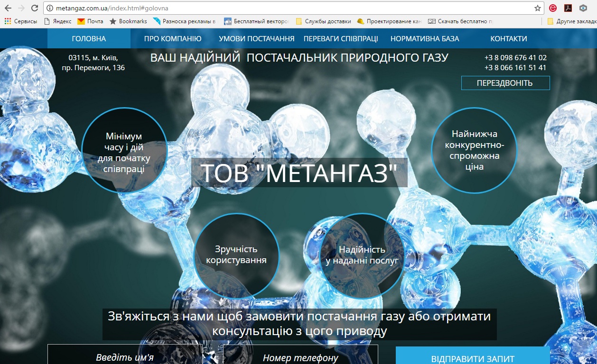Image resolution: width=597 pixels, height=364 pixels.
Task: Open the Яндекс bookmark
Action: [x=57, y=21]
